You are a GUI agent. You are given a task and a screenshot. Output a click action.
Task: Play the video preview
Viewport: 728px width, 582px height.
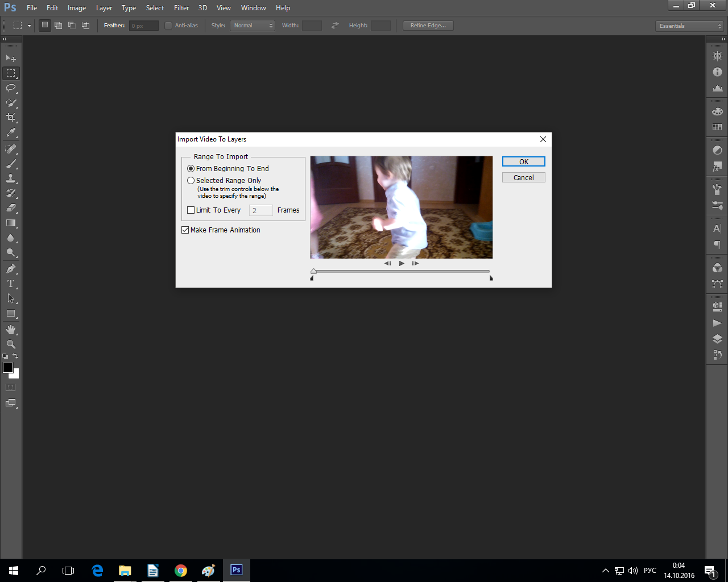(x=402, y=264)
